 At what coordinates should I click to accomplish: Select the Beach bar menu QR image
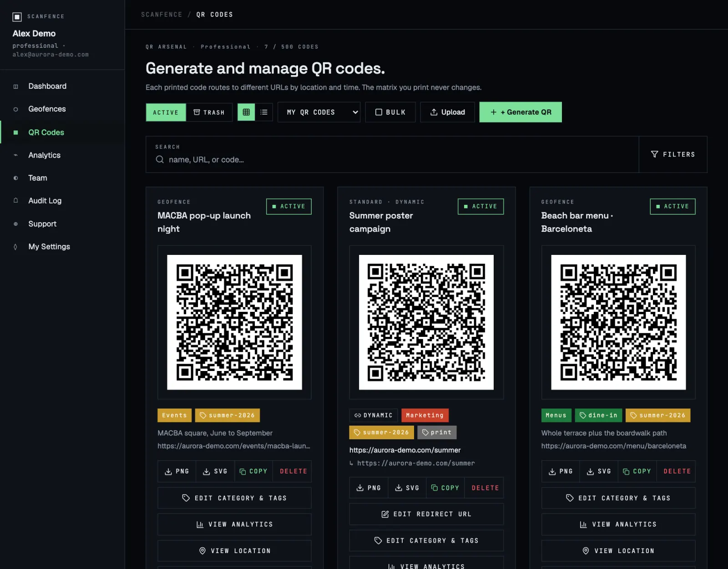[618, 322]
